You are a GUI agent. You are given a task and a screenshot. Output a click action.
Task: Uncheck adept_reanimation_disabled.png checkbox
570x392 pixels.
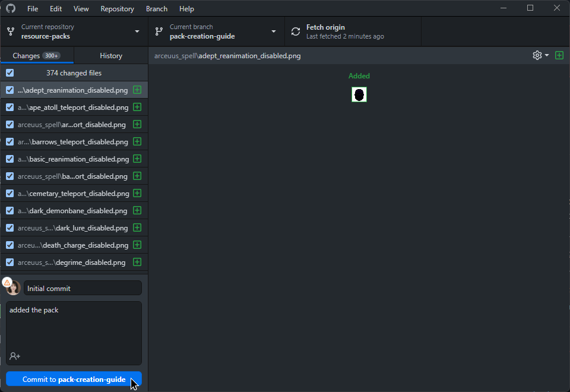10,90
